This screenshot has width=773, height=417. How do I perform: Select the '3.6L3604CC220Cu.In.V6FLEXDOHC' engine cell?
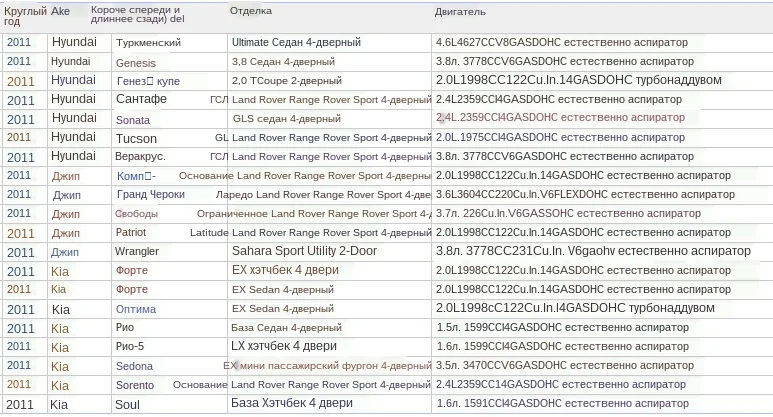pyautogui.click(x=585, y=195)
